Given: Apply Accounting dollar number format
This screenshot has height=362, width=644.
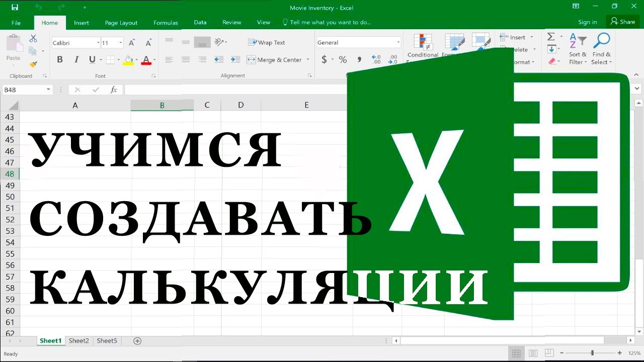Looking at the screenshot, I should [325, 60].
